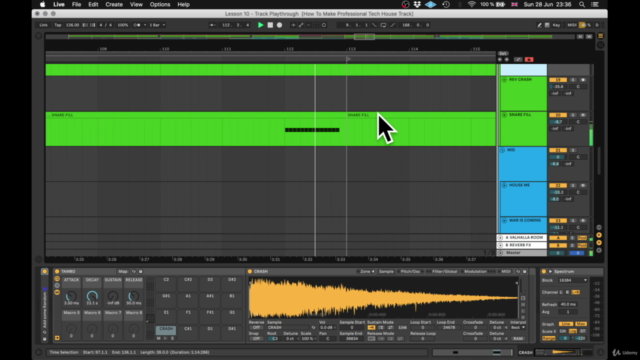Open the Create menu
Image resolution: width=640 pixels, height=360 pixels.
[x=114, y=4]
